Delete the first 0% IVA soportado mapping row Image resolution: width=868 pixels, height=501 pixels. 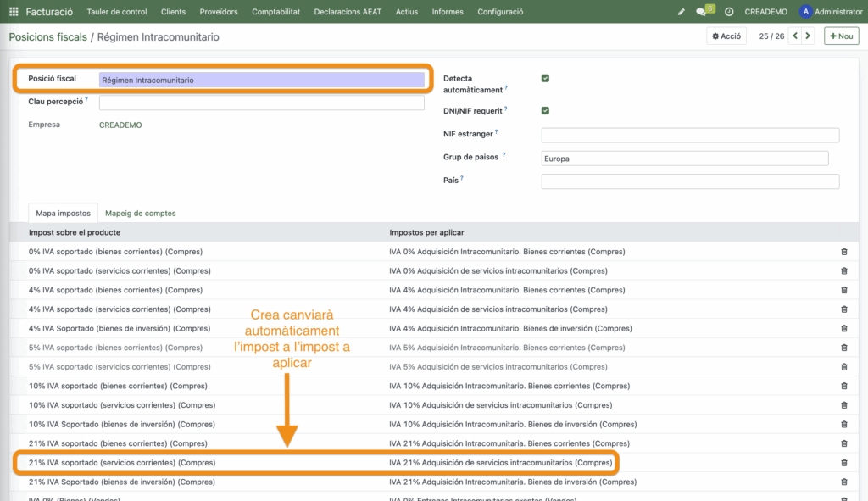click(843, 252)
